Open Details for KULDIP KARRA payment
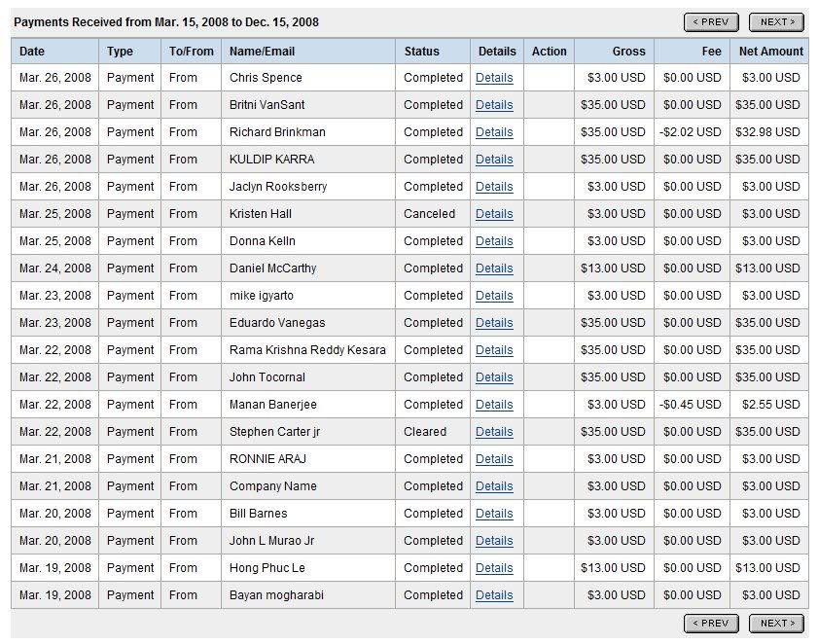The image size is (818, 644). click(494, 160)
